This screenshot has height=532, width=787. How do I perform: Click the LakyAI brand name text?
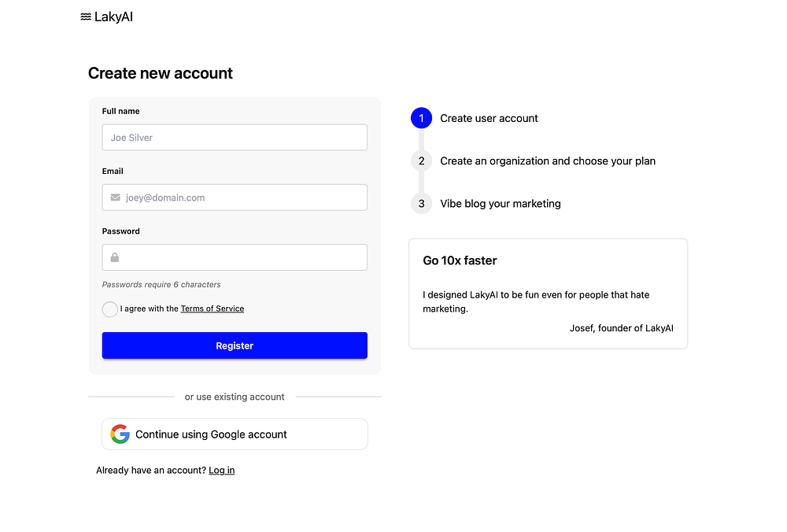(x=113, y=17)
